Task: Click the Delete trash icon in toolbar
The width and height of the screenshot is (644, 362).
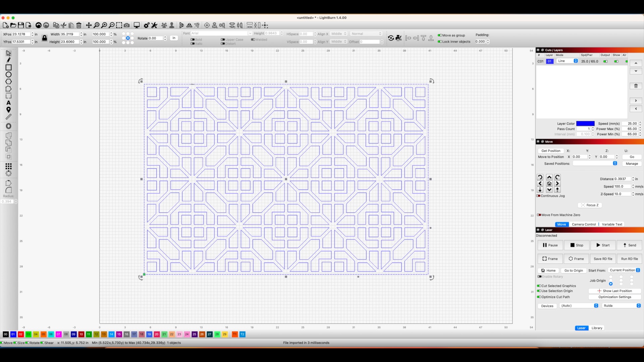Action: pyautogui.click(x=79, y=25)
